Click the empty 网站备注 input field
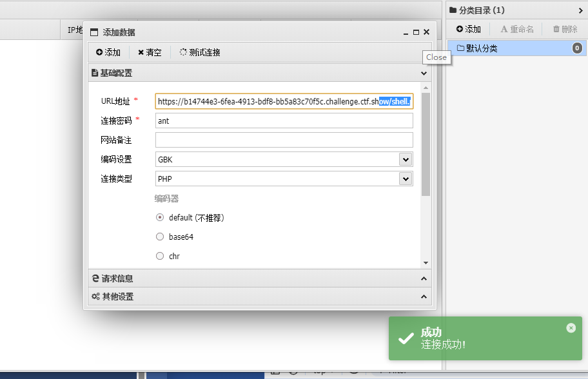Viewport: 588px width, 379px height. click(284, 140)
